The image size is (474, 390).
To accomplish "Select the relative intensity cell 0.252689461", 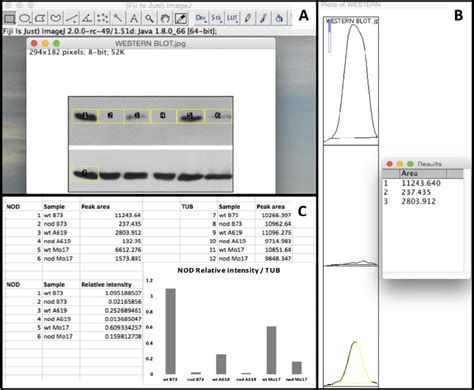I will click(x=111, y=310).
